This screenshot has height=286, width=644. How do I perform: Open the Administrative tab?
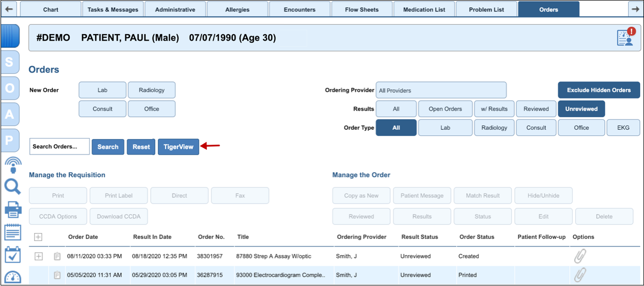[x=175, y=9]
